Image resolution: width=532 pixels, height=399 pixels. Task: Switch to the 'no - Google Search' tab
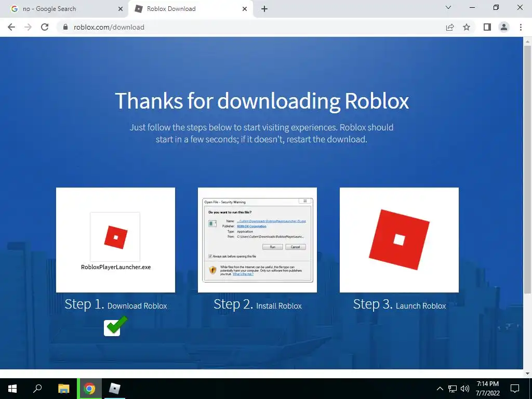(x=64, y=9)
